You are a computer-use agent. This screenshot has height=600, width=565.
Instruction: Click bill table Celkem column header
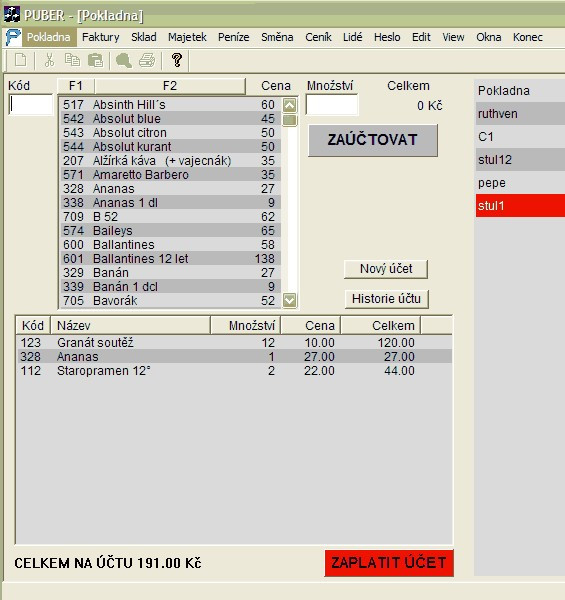[381, 326]
